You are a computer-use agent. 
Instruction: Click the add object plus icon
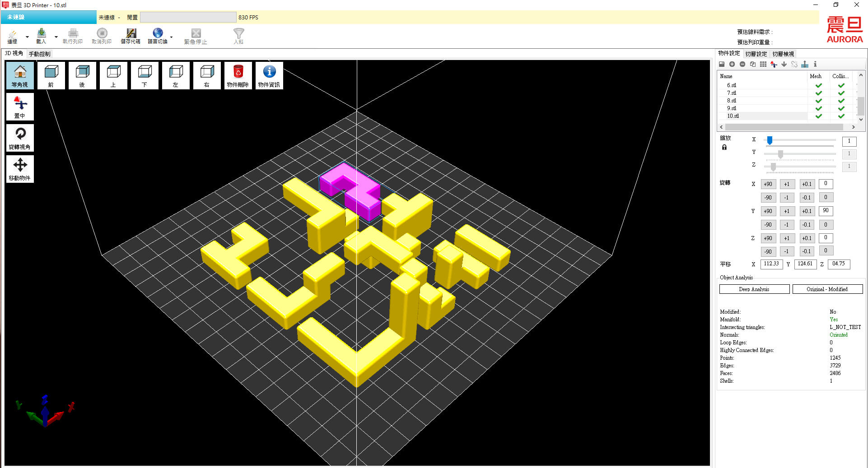732,64
